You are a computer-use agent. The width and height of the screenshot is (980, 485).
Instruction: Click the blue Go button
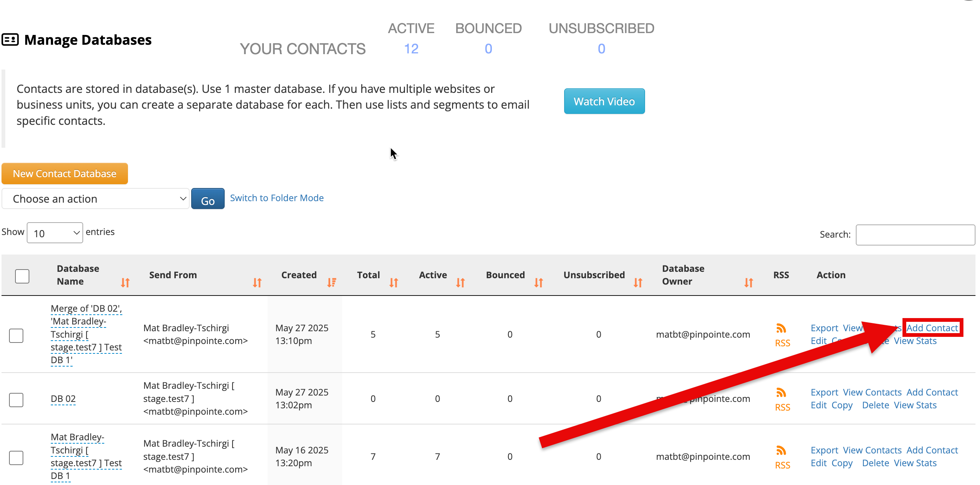208,199
